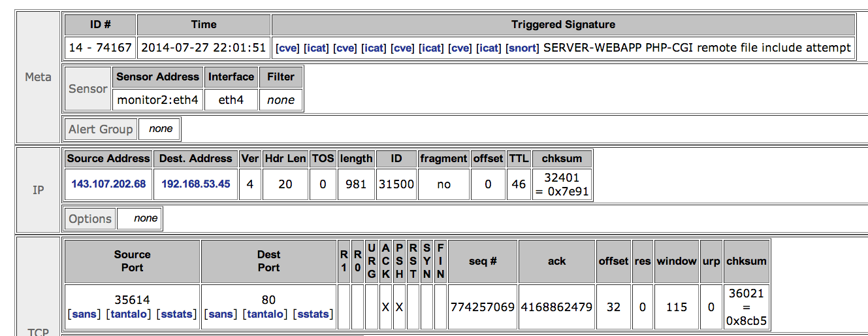The image size is (868, 336).
Task: Open destination address 192.168.53.45
Action: pos(196,184)
